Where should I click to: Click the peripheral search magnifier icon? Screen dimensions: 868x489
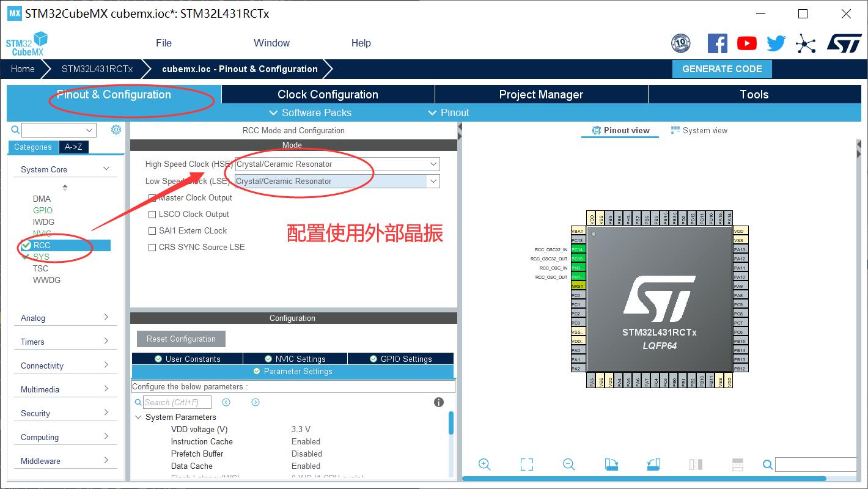15,130
